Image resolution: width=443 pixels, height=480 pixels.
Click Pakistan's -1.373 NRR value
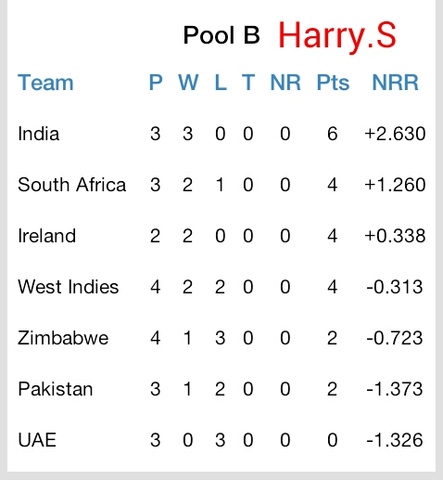[395, 389]
